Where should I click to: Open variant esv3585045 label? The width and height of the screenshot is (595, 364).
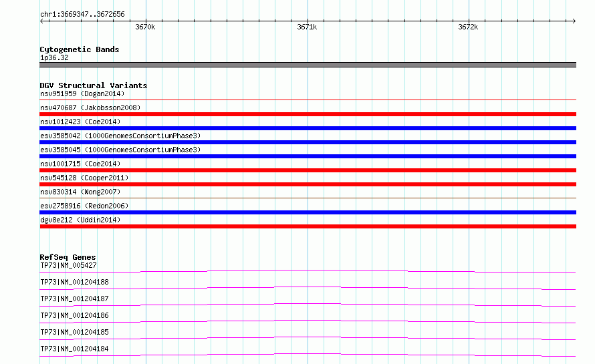point(120,150)
